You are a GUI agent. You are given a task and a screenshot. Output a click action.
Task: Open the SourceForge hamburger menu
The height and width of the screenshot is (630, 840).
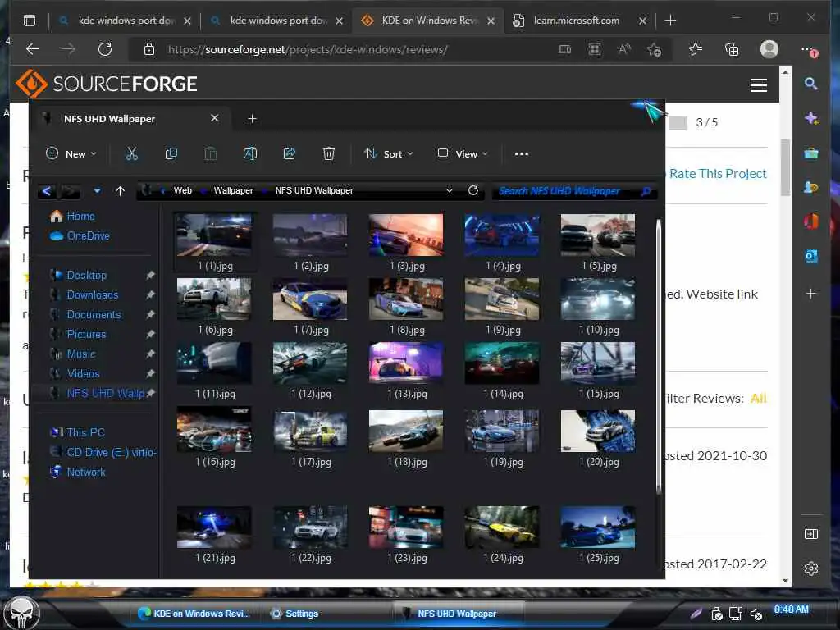click(x=758, y=84)
